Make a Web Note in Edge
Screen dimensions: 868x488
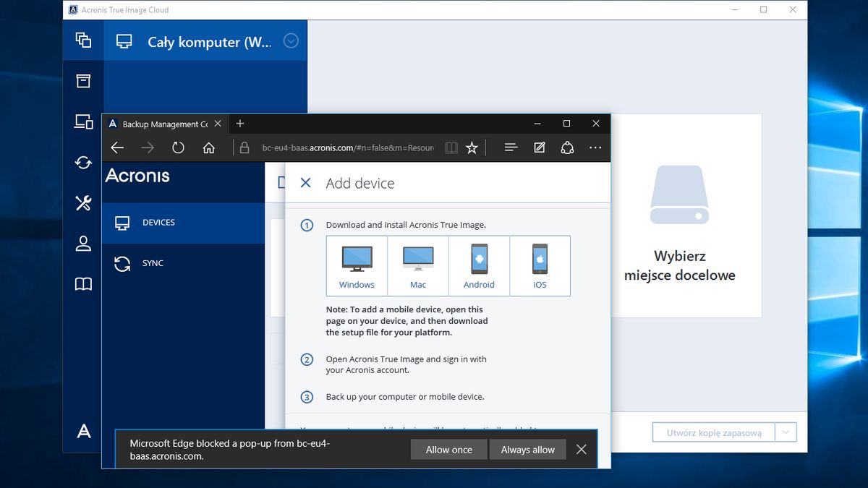click(x=539, y=147)
